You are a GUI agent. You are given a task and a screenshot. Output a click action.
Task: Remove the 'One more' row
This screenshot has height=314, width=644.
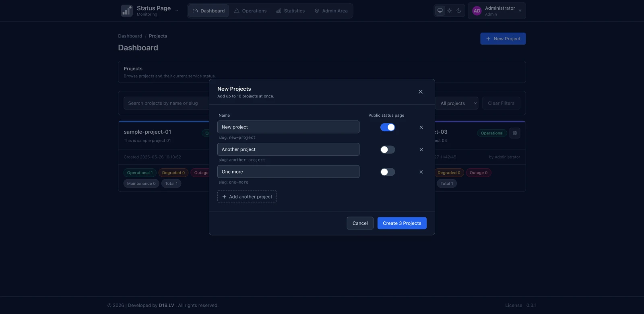[421, 172]
